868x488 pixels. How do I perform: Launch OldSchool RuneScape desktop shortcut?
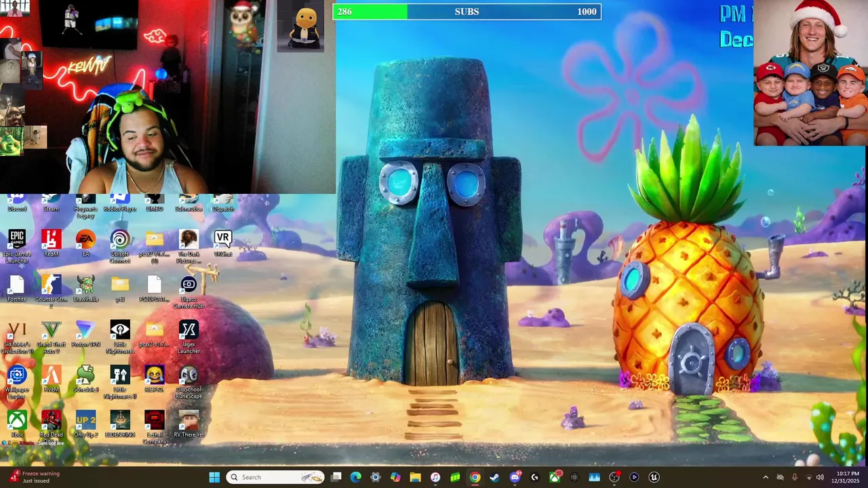pyautogui.click(x=189, y=383)
